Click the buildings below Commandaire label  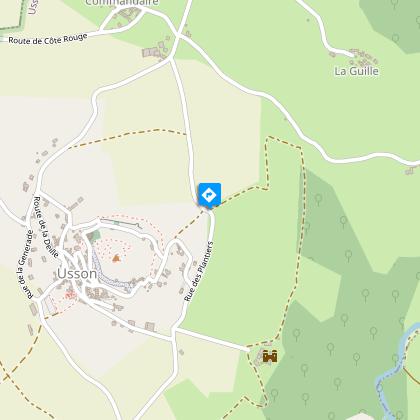[x=126, y=14]
